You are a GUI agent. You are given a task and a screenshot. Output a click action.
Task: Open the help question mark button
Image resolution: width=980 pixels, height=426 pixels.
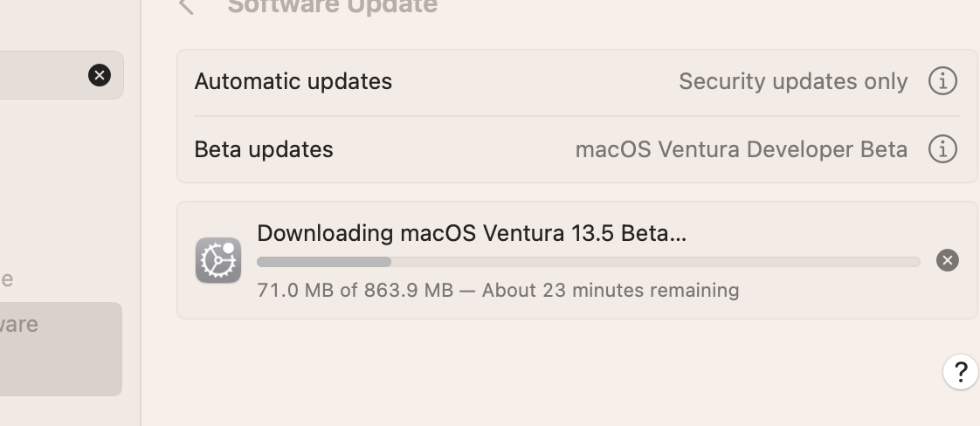click(960, 372)
